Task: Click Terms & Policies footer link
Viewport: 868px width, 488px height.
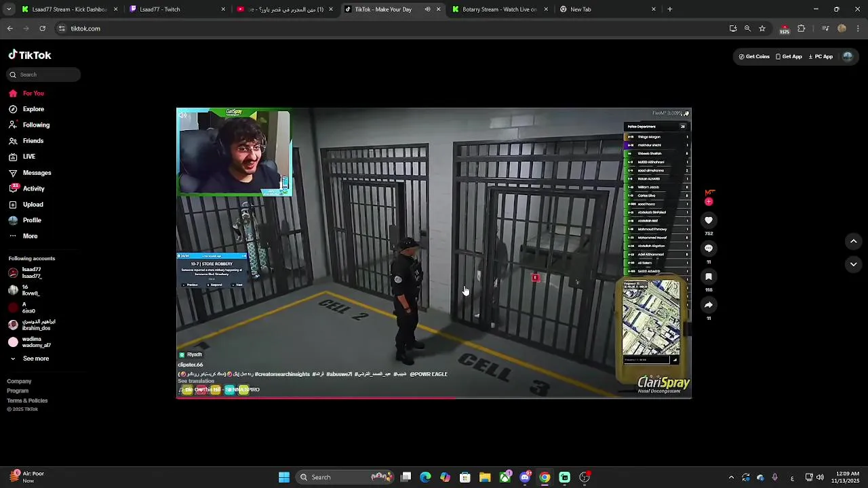Action: [27, 401]
